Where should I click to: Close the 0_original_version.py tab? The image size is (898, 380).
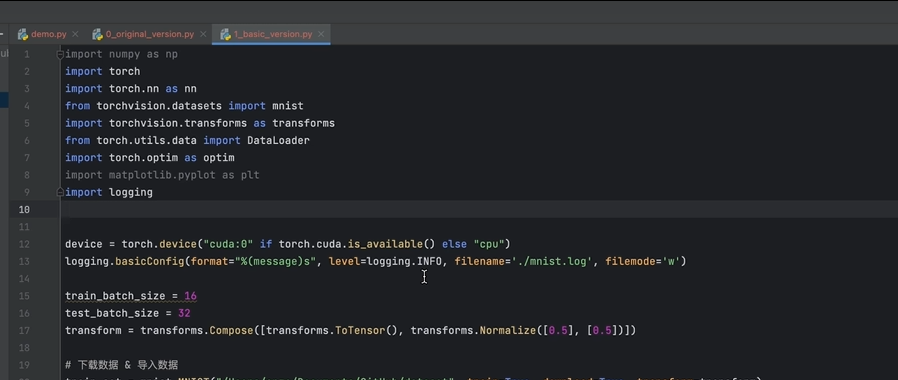tap(202, 34)
